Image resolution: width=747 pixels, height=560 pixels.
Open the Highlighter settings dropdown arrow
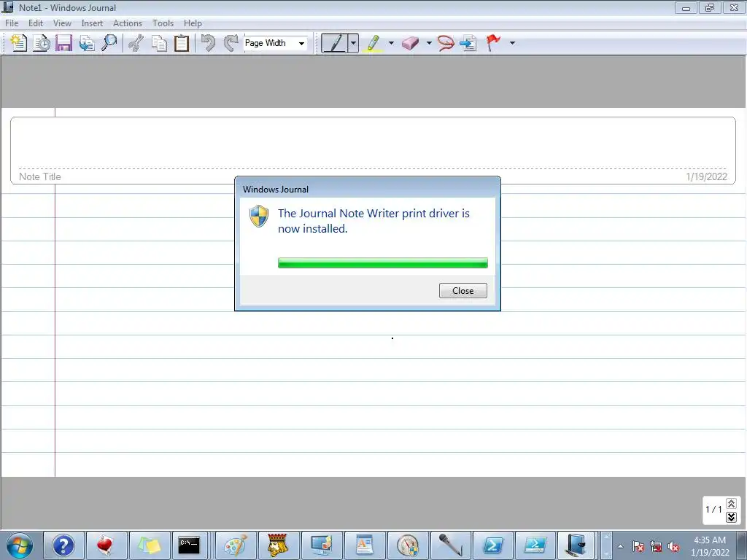(x=391, y=43)
